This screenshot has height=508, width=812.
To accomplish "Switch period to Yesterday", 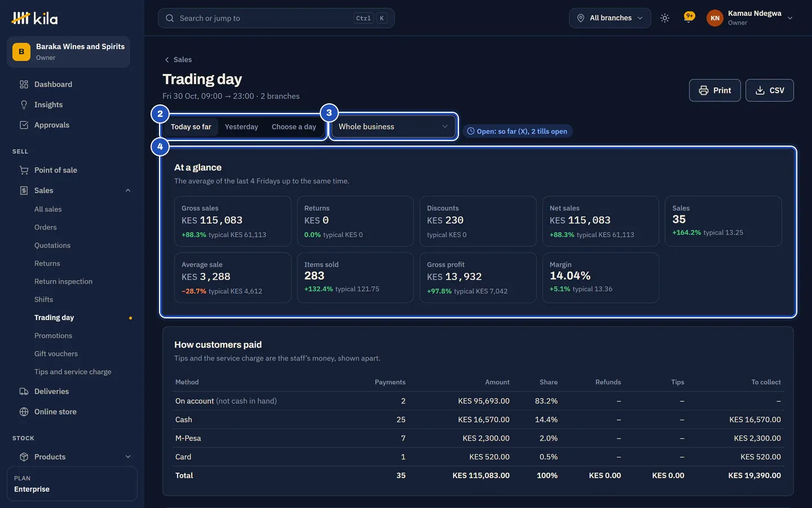I will click(x=241, y=126).
